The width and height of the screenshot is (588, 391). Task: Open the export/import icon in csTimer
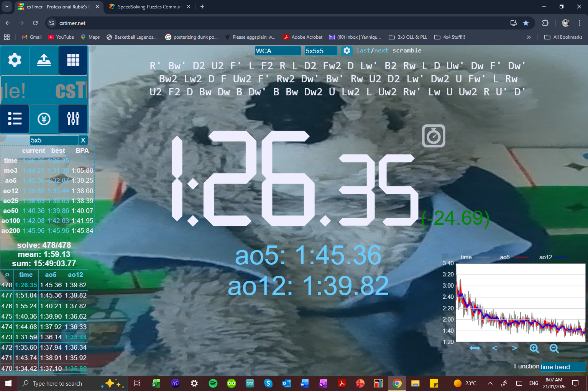(44, 60)
